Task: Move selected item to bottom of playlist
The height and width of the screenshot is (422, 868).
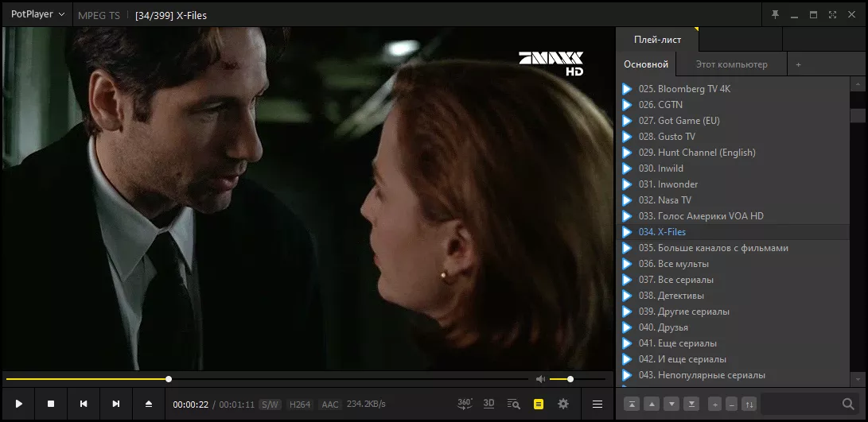Action: point(691,405)
